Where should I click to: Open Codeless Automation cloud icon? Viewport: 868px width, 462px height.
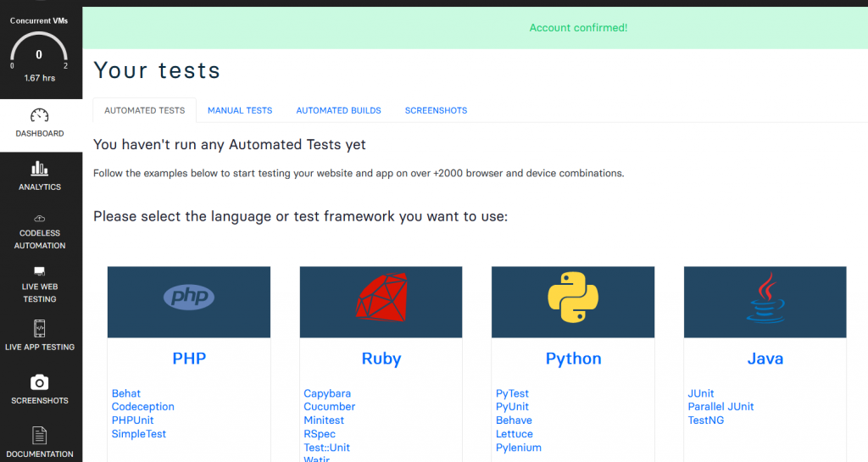40,219
